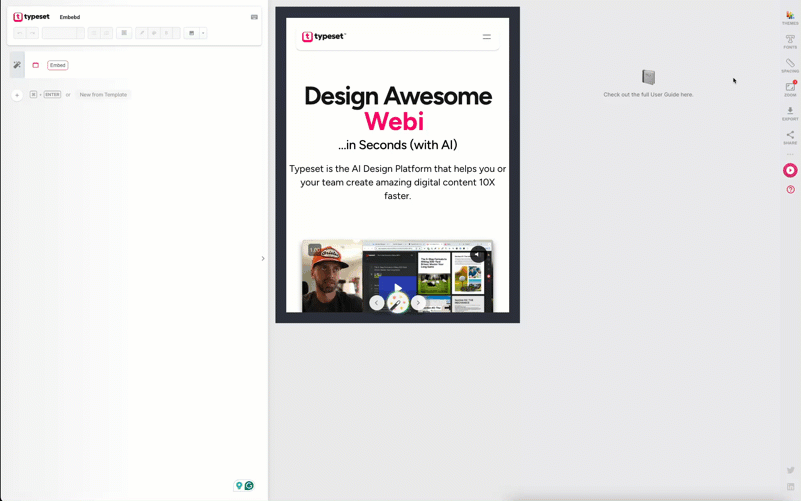Open the Spacing settings
The image size is (801, 501).
790,66
